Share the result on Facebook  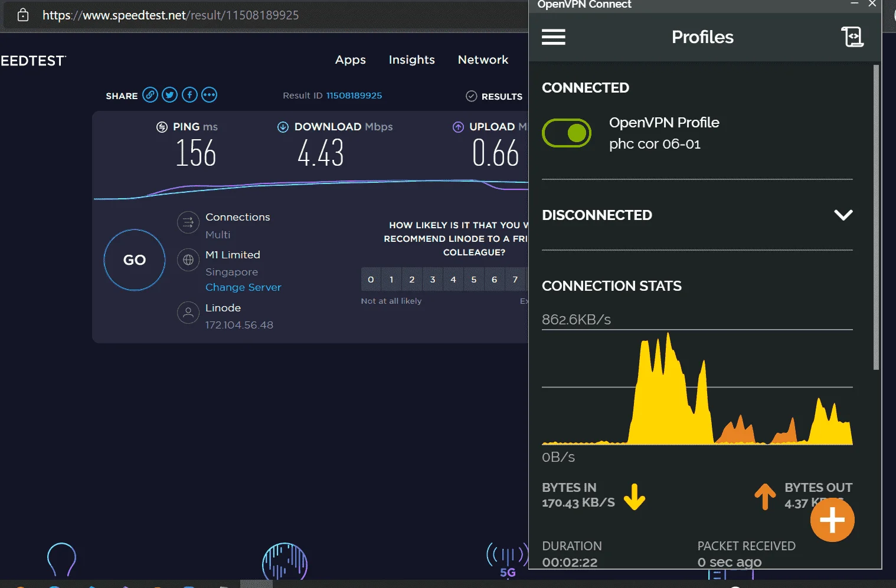189,95
